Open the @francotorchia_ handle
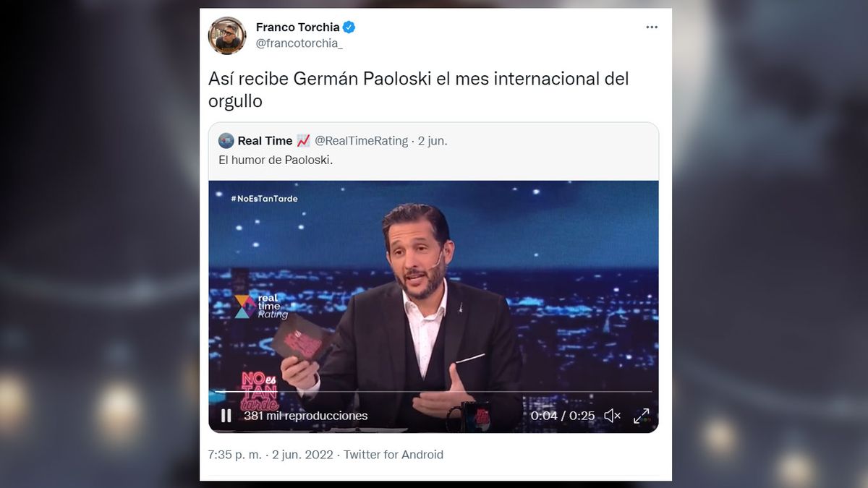 tap(299, 44)
